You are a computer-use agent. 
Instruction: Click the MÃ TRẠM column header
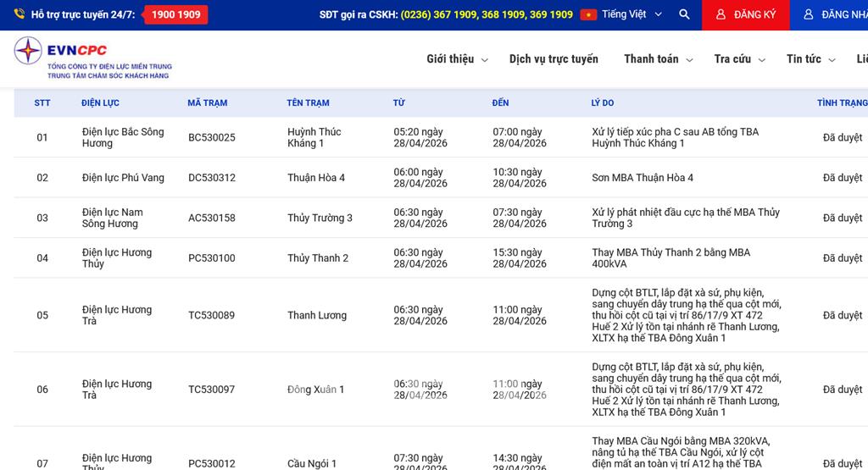tap(207, 103)
